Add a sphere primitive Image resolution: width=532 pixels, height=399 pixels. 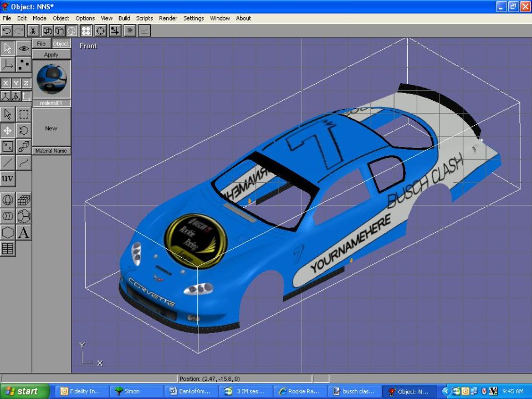[7, 200]
